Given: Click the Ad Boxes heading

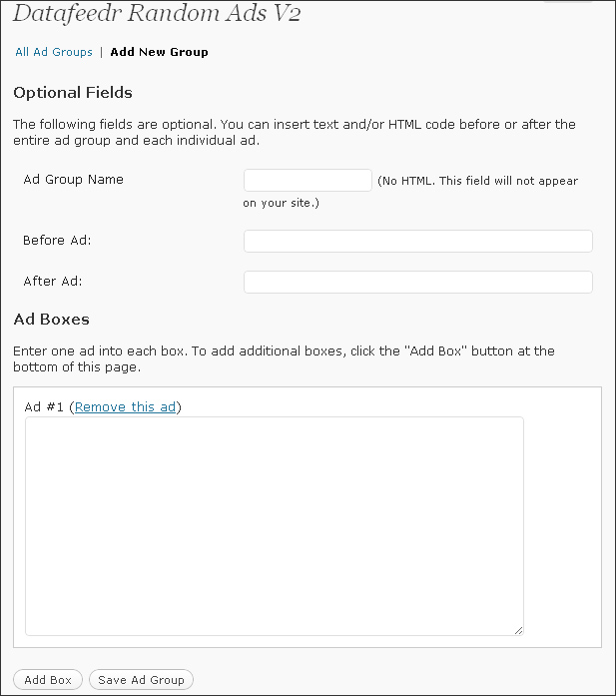Looking at the screenshot, I should click(x=51, y=320).
